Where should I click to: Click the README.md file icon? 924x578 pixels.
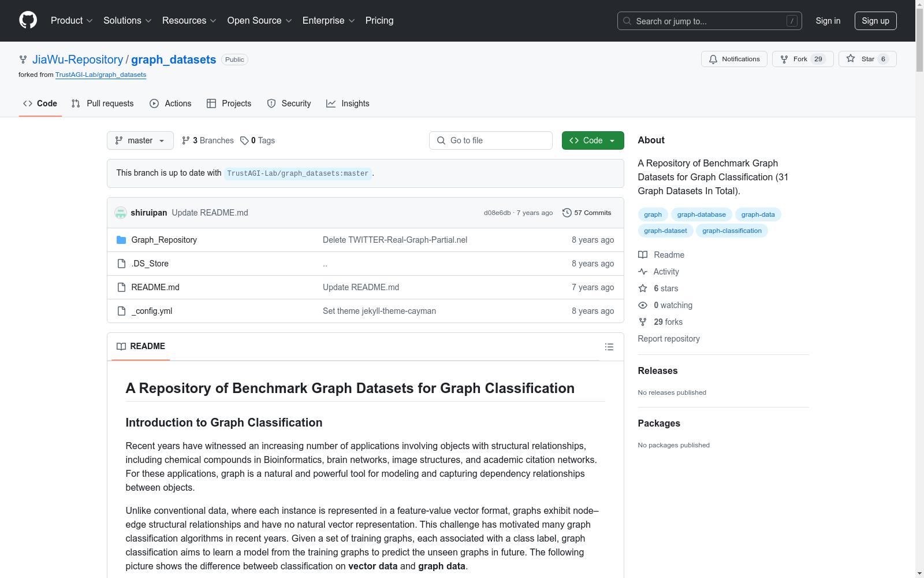121,287
